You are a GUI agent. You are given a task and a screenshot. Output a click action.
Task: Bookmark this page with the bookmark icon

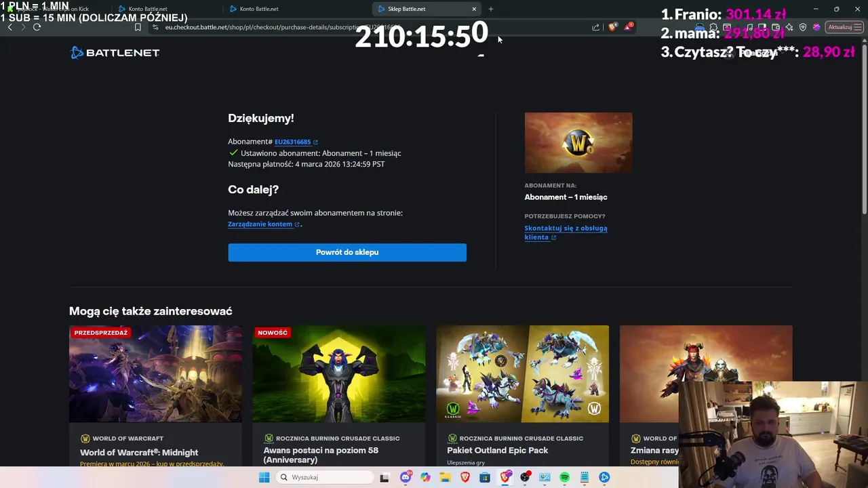tap(138, 27)
